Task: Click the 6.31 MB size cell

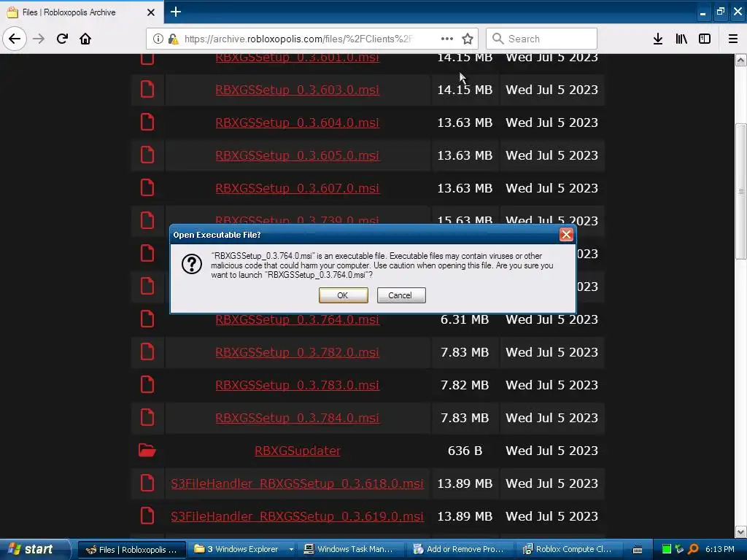Action: 465,319
